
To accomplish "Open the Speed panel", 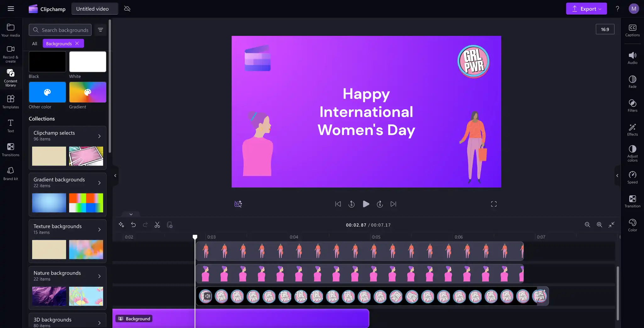I will [x=632, y=178].
